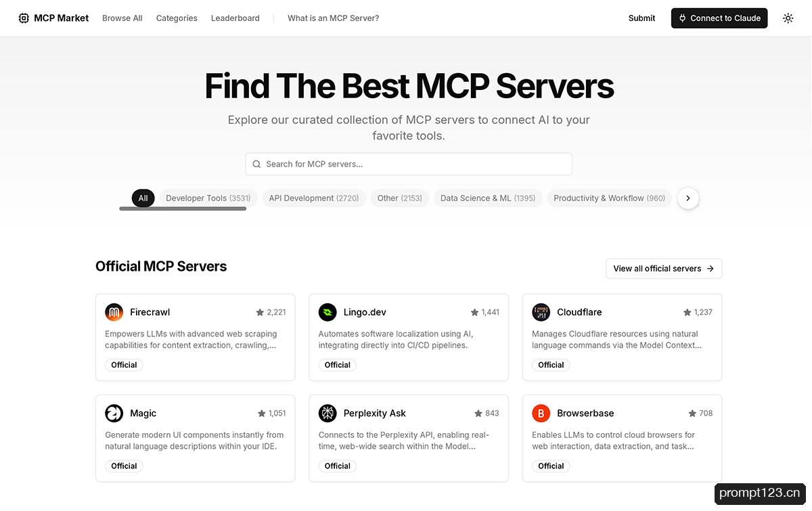The image size is (812, 511).
Task: Click the star icon on Magic card
Action: tap(261, 414)
